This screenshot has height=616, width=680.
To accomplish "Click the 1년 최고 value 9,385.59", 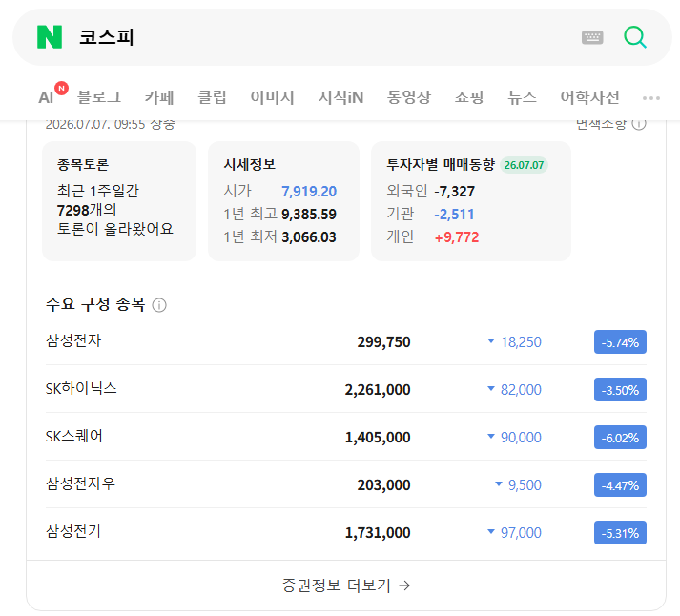I will (309, 215).
